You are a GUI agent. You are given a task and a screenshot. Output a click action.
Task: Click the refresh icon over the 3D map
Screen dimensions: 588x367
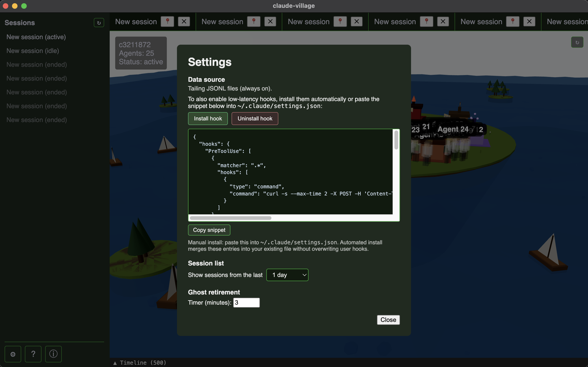click(x=577, y=42)
